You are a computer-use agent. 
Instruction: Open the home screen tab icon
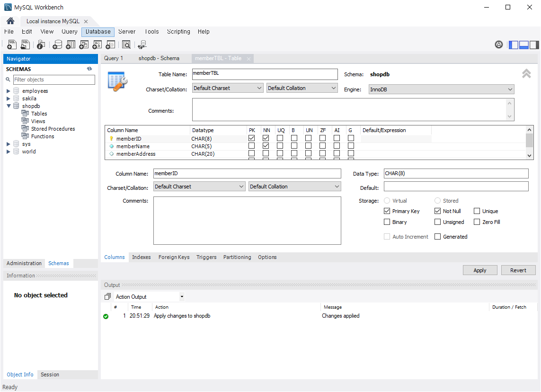[x=10, y=21]
